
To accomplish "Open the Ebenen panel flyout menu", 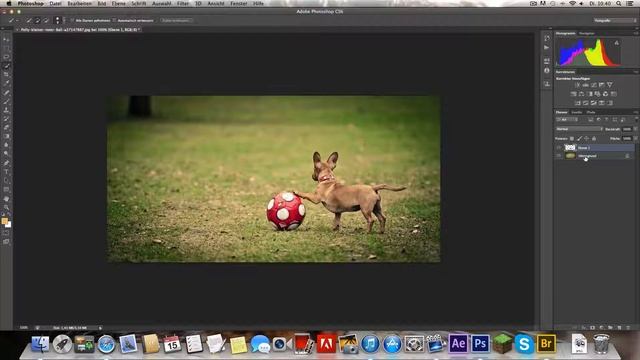I will pos(636,112).
